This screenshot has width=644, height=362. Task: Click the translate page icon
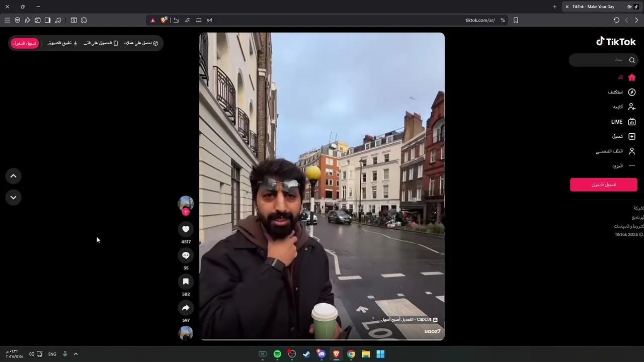(x=187, y=20)
